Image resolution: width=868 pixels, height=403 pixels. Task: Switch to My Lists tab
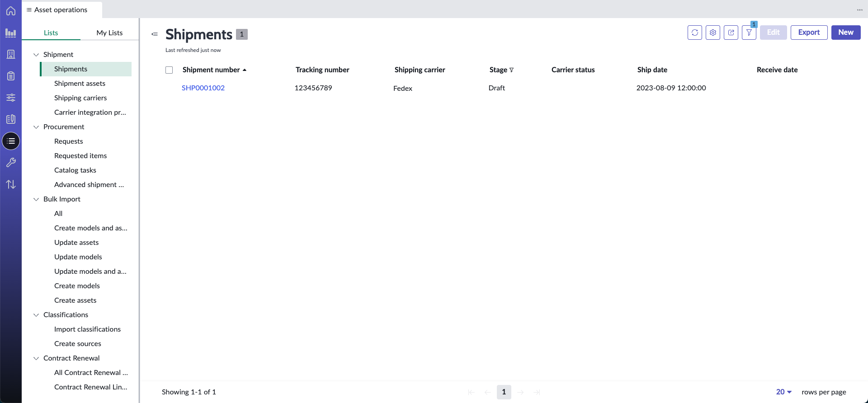pos(109,33)
